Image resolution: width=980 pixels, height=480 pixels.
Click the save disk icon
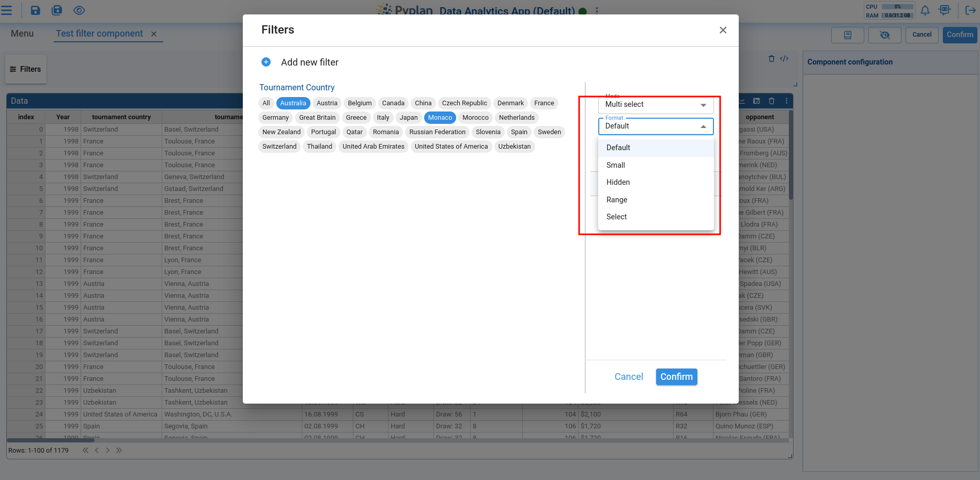(35, 10)
